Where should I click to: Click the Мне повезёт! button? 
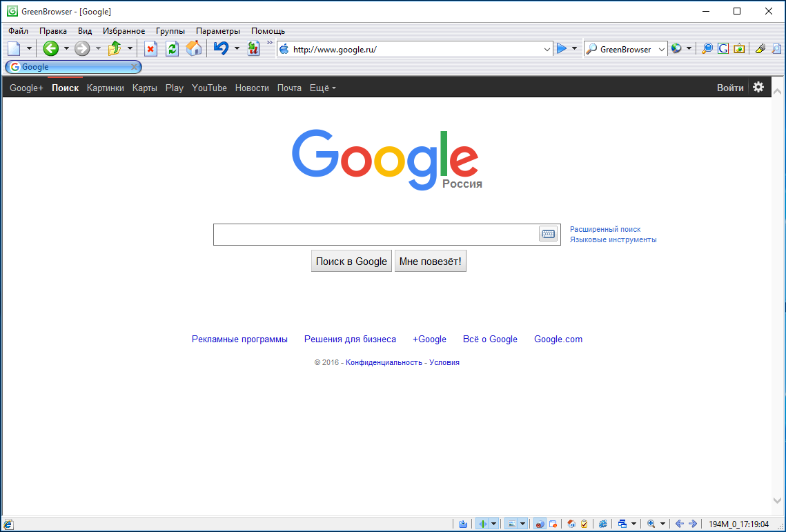(x=430, y=262)
